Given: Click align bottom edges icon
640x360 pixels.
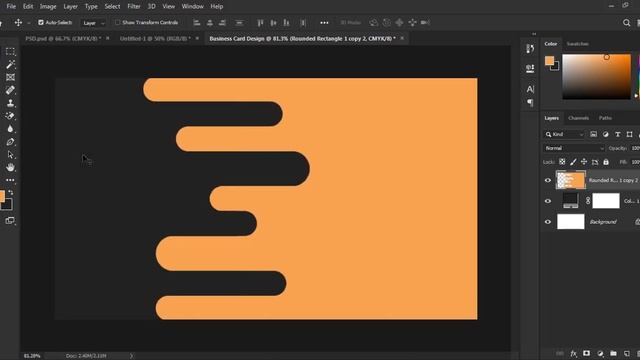Looking at the screenshot, I should pyautogui.click(x=286, y=23).
